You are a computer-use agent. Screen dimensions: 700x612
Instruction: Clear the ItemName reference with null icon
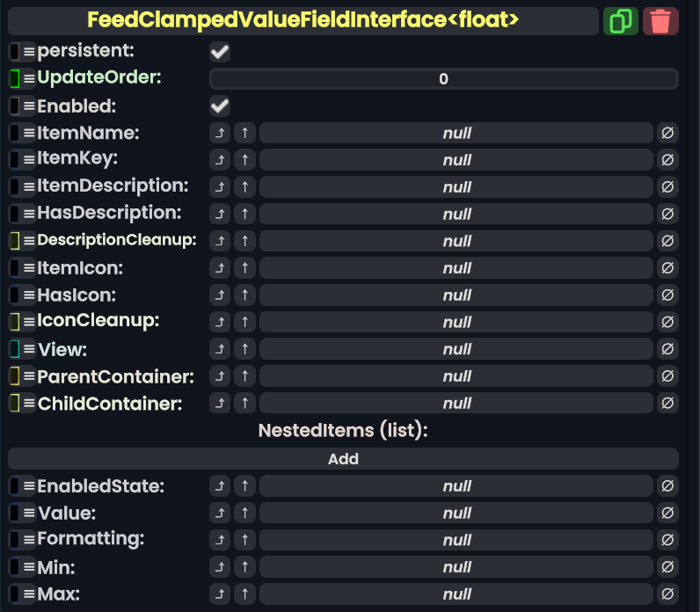[x=667, y=134]
